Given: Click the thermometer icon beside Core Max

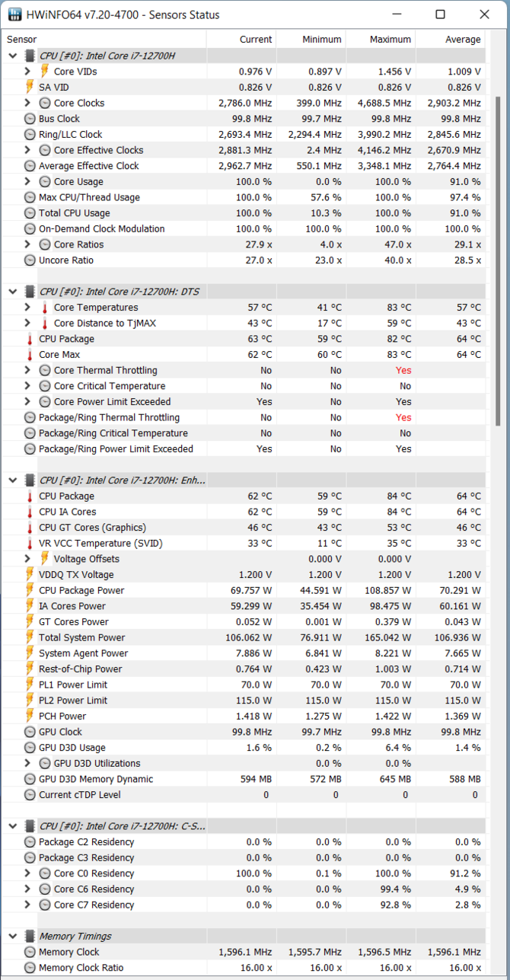Looking at the screenshot, I should (x=30, y=355).
